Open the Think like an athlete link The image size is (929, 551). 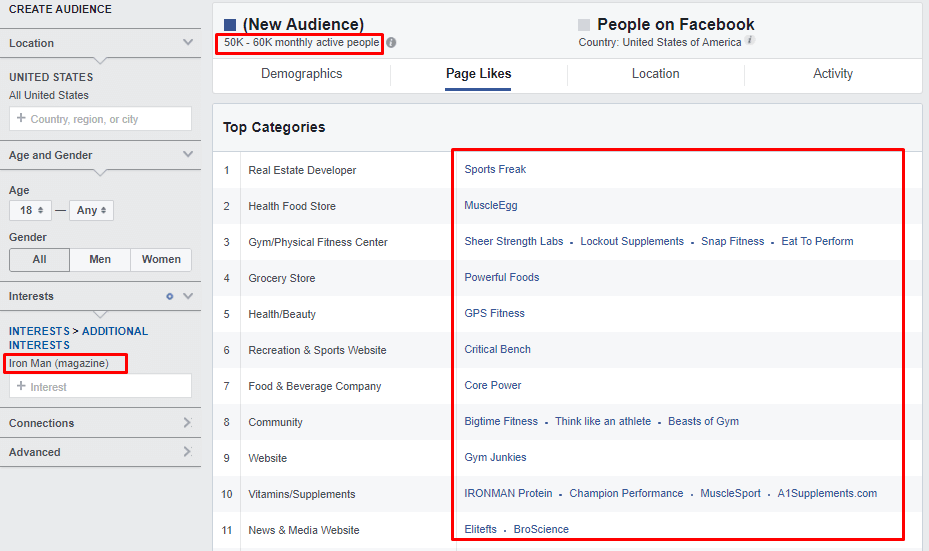tap(603, 421)
